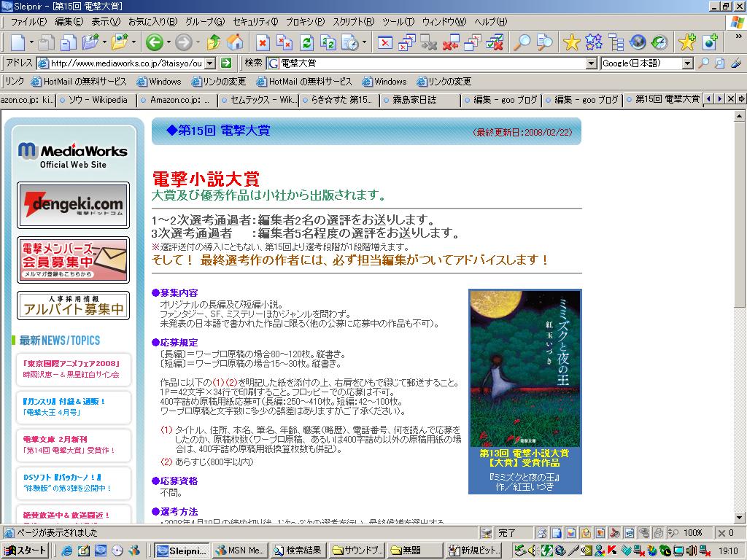
Task: Click the favorites group blue stars icon
Action: 594,42
